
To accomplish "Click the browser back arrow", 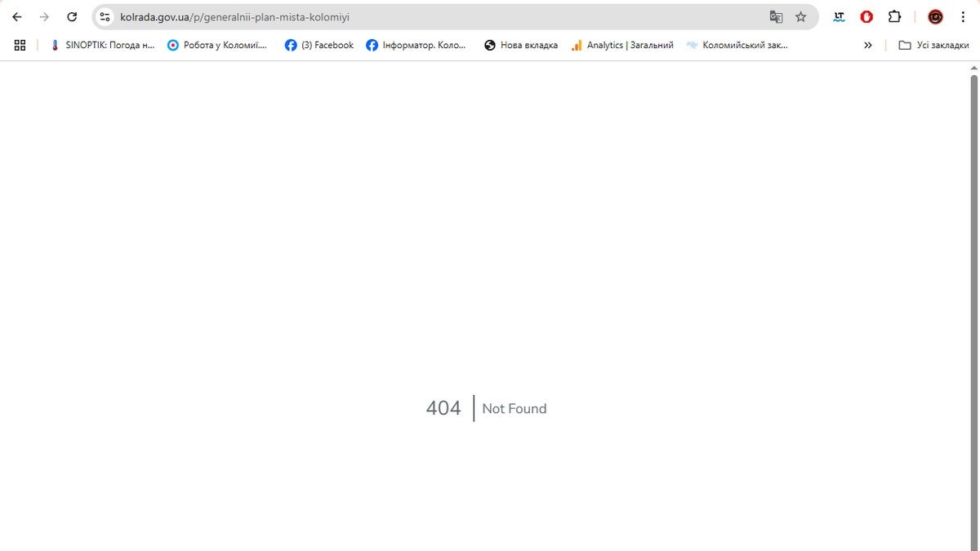I will click(x=16, y=17).
